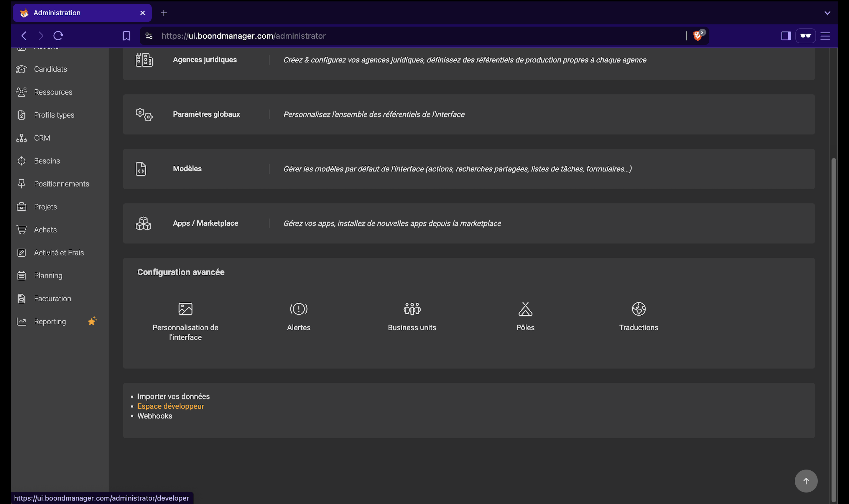This screenshot has height=504, width=849.
Task: Click the scroll-to-top arrow button
Action: click(x=806, y=481)
